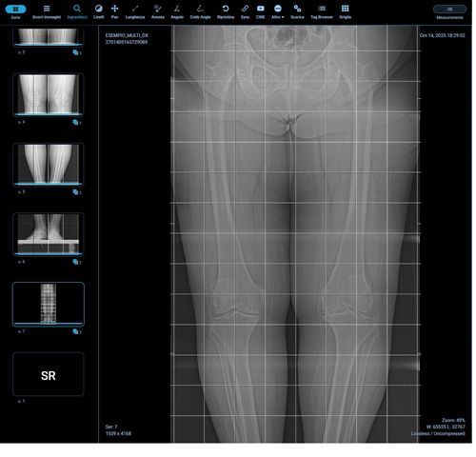Select series 4 knee radiograph thumbnail
This screenshot has width=476, height=457.
(49, 94)
